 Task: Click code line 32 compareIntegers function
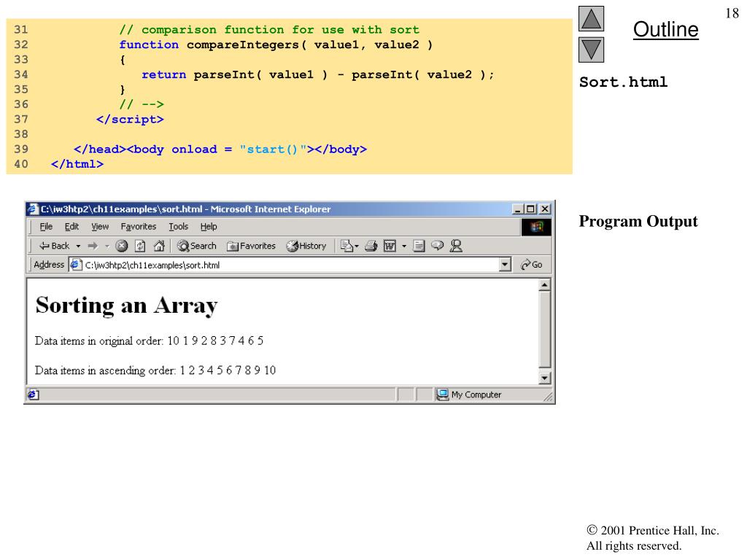click(x=276, y=44)
